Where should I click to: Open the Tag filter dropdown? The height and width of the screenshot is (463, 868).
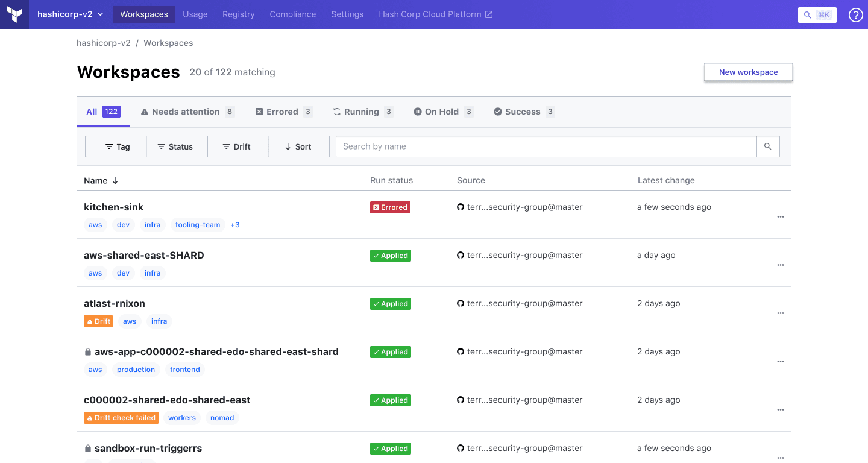coord(116,146)
